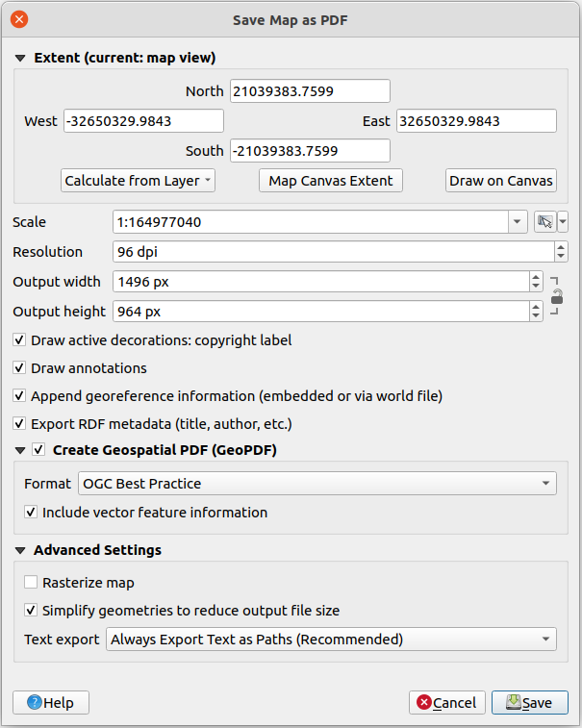Uncheck Create Geospatial PDF (GeoPDF)

pyautogui.click(x=39, y=449)
